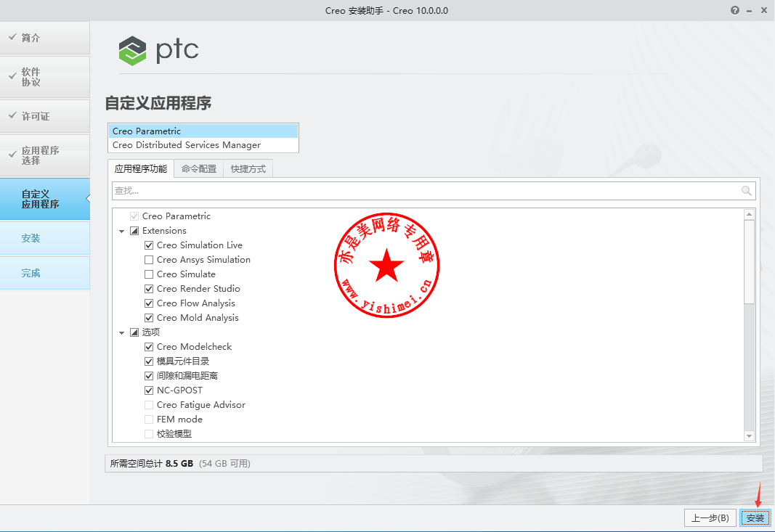The width and height of the screenshot is (775, 532).
Task: Toggle the Creo Simulation Live checkbox
Action: 149,245
